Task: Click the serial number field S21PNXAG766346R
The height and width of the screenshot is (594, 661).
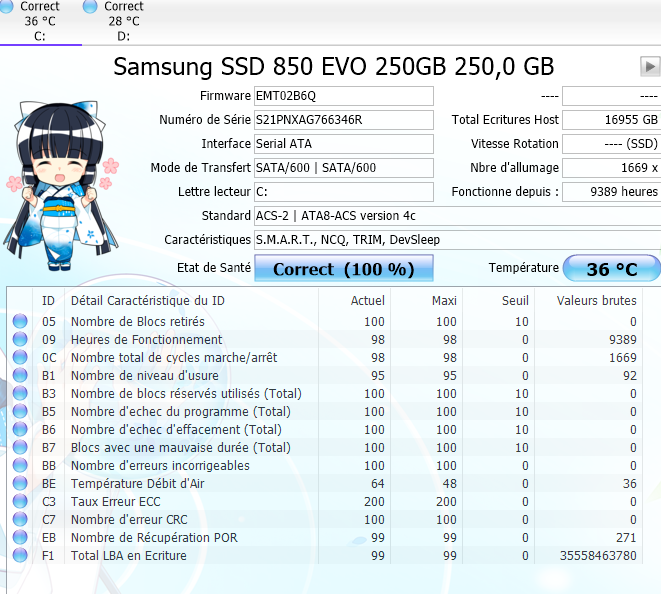Action: point(344,120)
